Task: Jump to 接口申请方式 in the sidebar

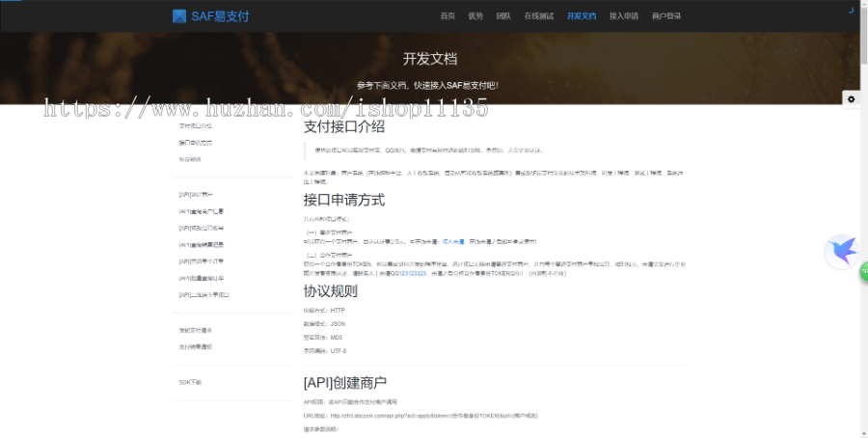Action: tap(195, 143)
